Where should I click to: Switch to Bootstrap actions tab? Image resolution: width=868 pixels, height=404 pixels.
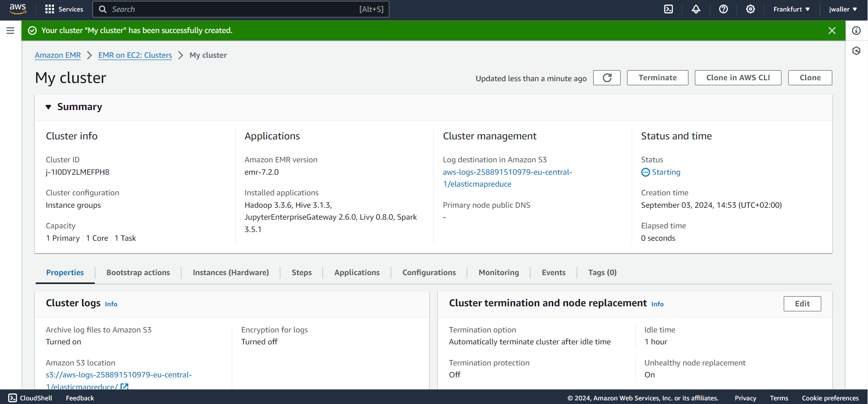tap(138, 272)
